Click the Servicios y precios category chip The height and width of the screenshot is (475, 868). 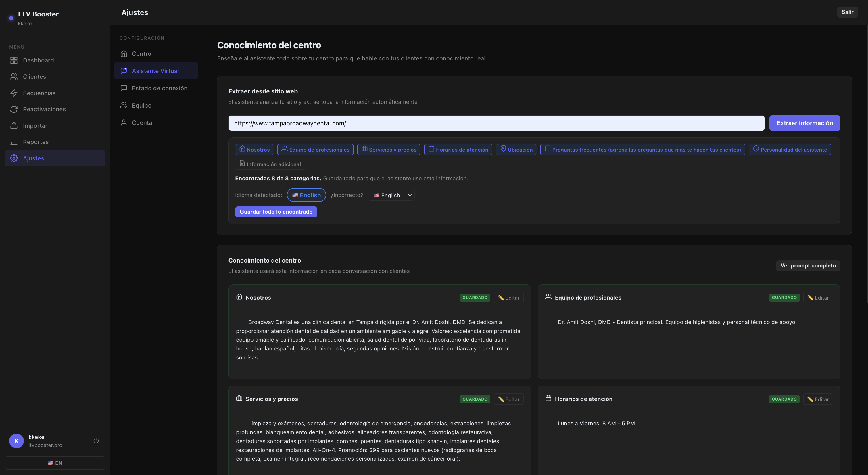[389, 150]
